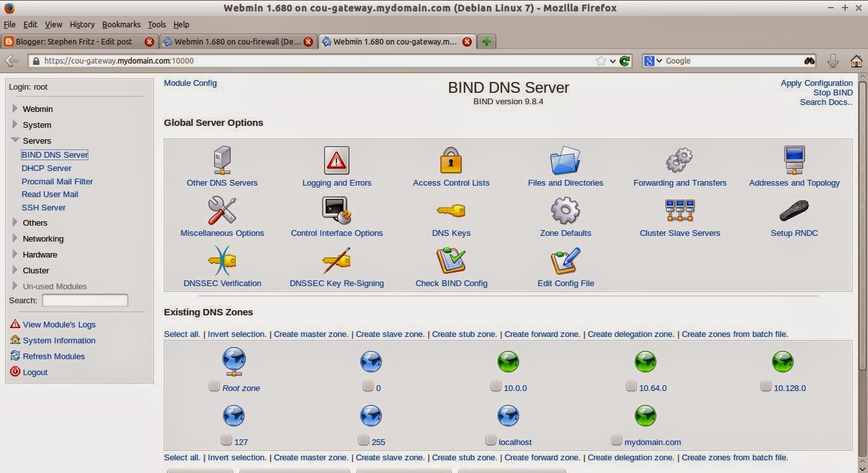868x473 pixels.
Task: Open the Forwarding and Transfers gears icon
Action: [679, 160]
